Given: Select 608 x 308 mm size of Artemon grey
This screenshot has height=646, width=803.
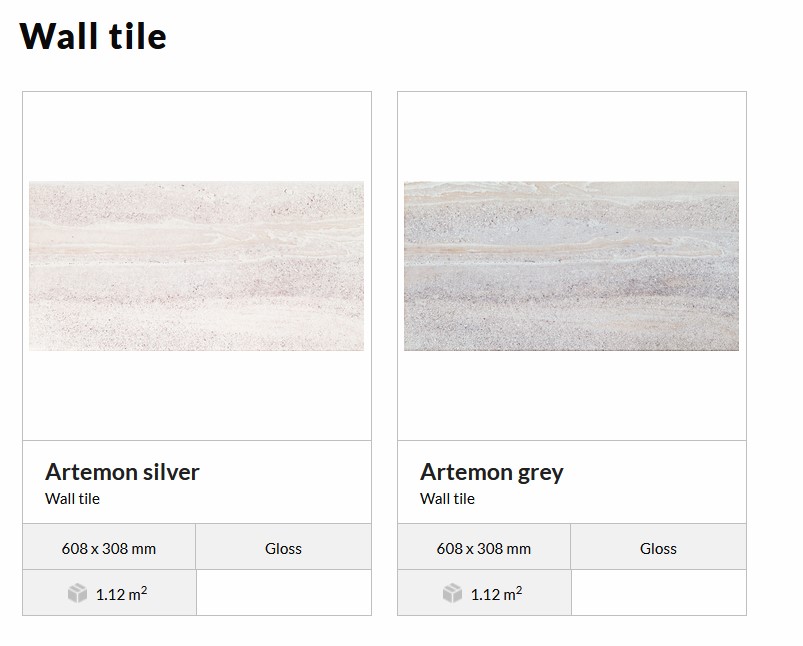Looking at the screenshot, I should pos(484,548).
